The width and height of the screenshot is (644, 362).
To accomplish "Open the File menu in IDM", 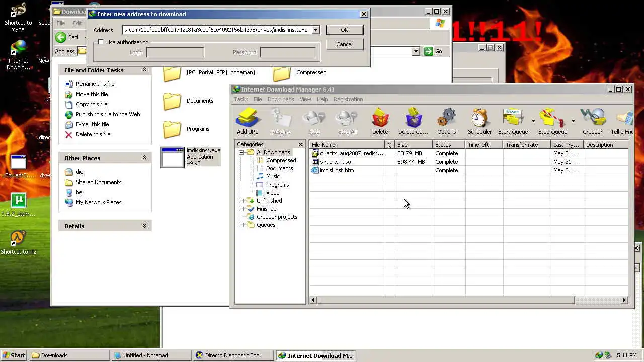I will (x=258, y=99).
